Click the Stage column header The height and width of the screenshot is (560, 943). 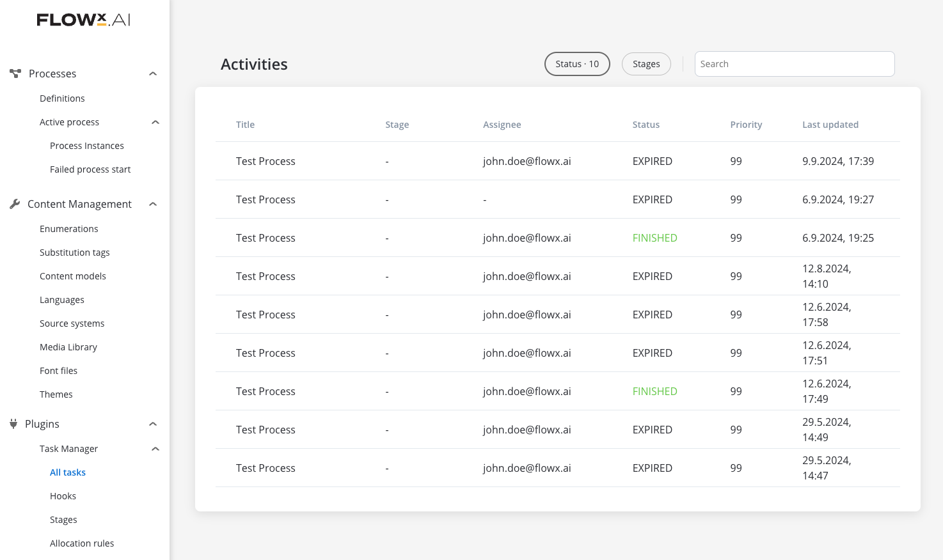[397, 125]
